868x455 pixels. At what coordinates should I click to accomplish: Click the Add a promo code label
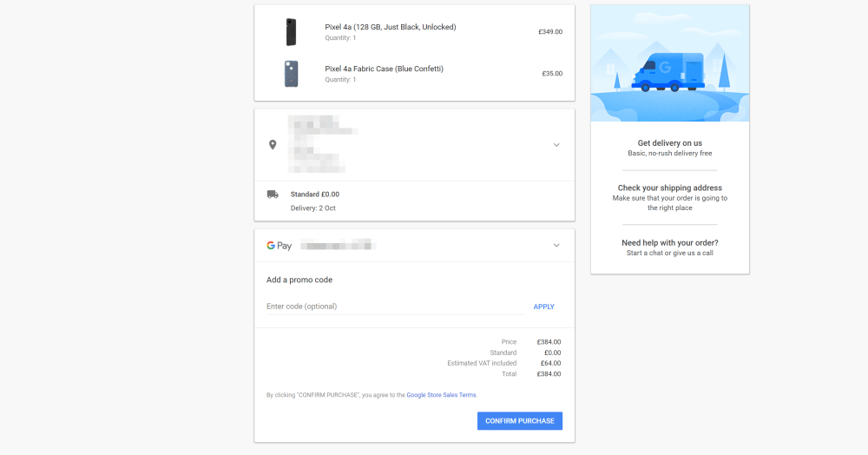tap(299, 280)
